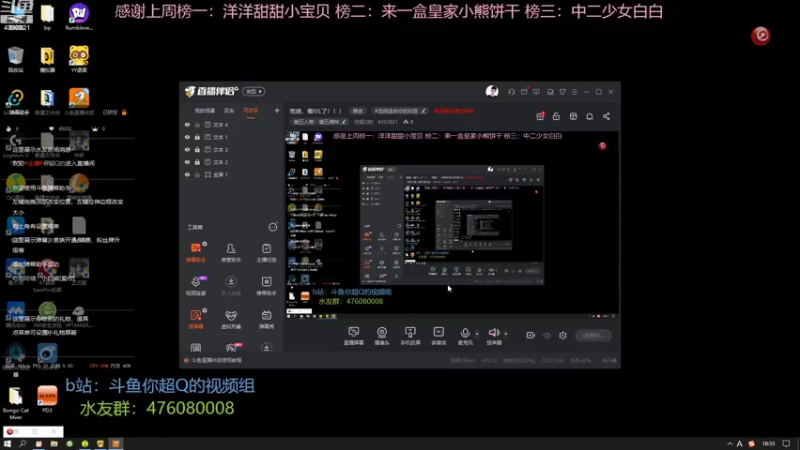Hide the 文本 3 source layer
Viewport: 800px width, 450px height.
[x=187, y=149]
